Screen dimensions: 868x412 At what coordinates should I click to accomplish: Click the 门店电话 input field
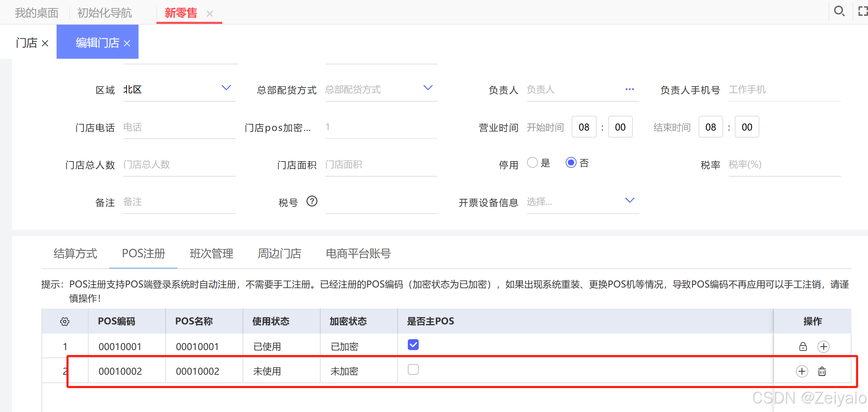[179, 127]
